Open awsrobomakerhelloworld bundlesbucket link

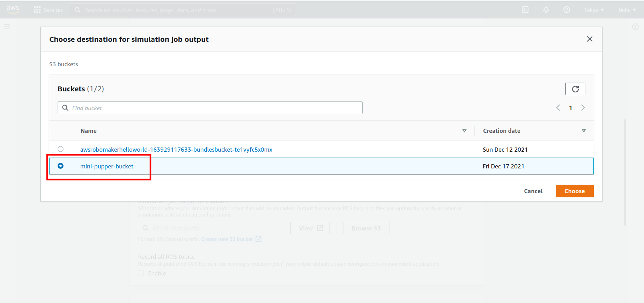point(176,150)
